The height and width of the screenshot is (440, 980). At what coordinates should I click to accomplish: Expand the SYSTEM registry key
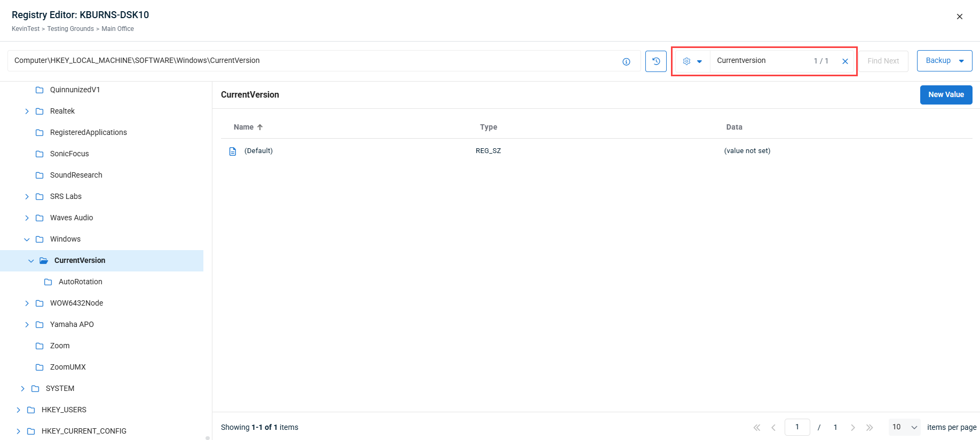23,389
